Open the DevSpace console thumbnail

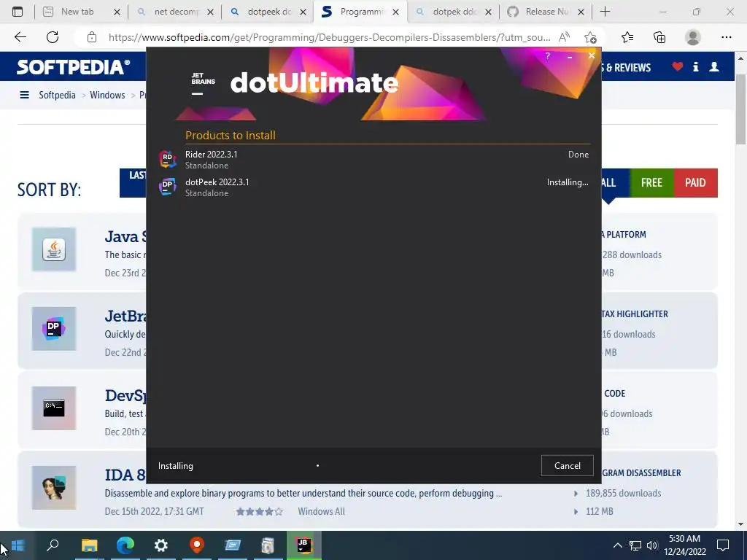point(54,408)
